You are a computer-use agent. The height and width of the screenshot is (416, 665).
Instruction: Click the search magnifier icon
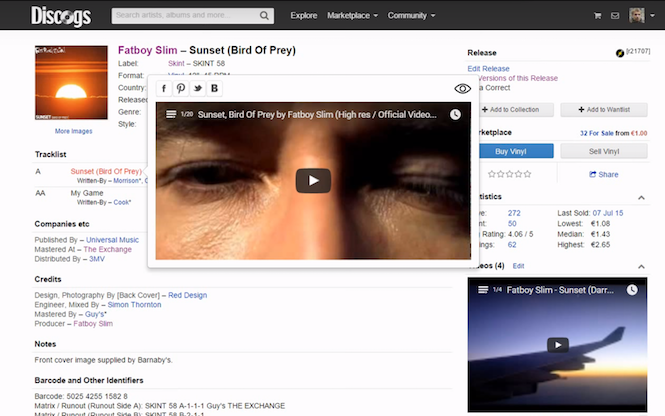[264, 16]
